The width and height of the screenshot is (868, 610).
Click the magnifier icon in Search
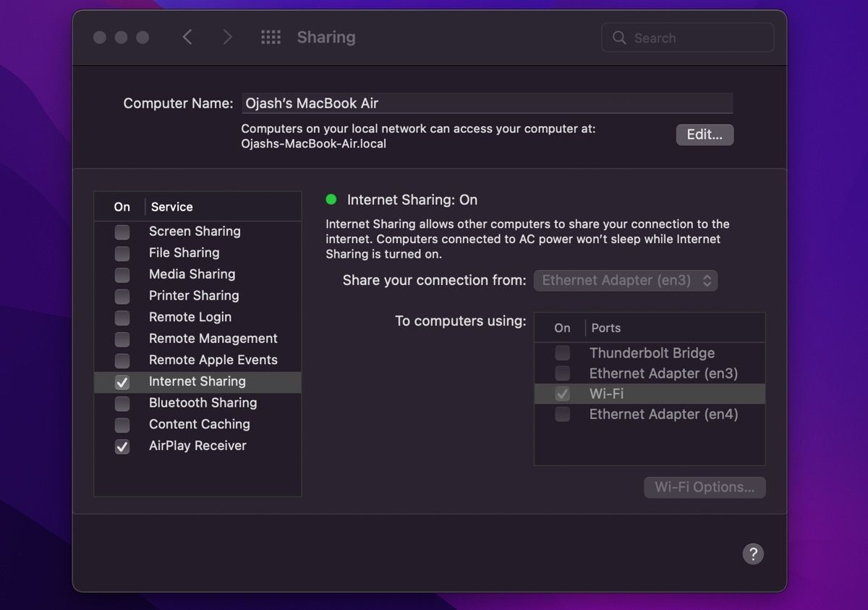[619, 38]
